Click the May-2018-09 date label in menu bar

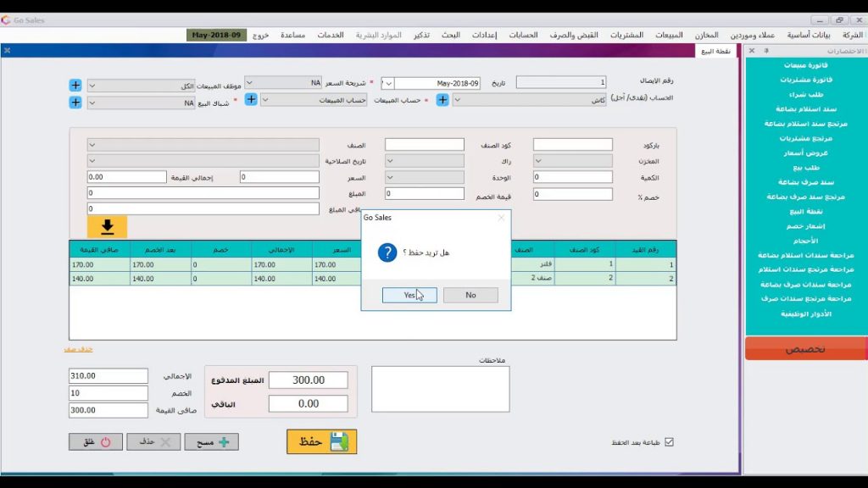pyautogui.click(x=216, y=35)
